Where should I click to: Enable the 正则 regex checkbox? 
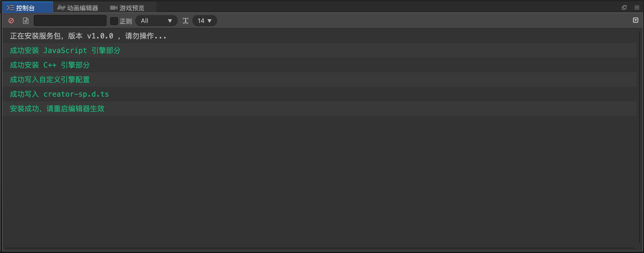pos(114,21)
